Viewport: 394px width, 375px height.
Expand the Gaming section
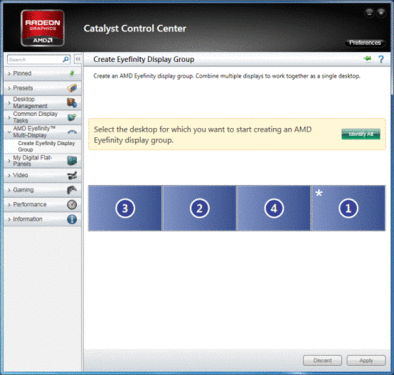42,190
